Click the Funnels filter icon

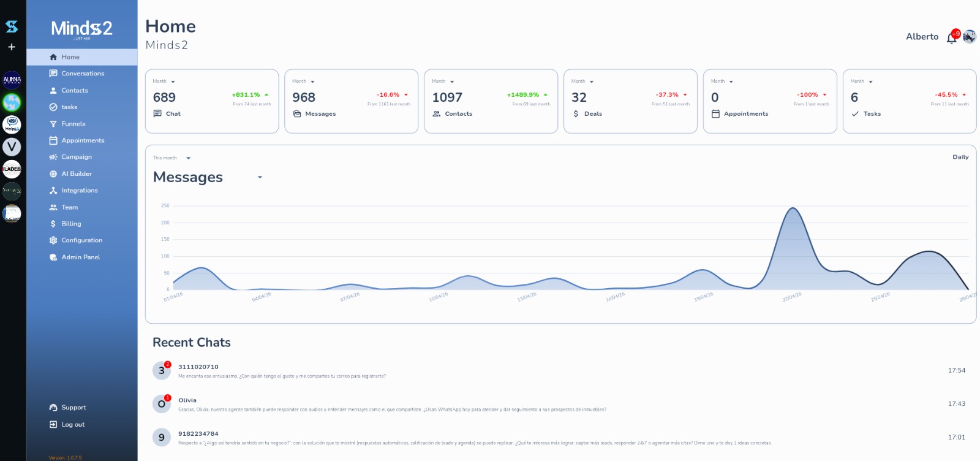pyautogui.click(x=53, y=124)
